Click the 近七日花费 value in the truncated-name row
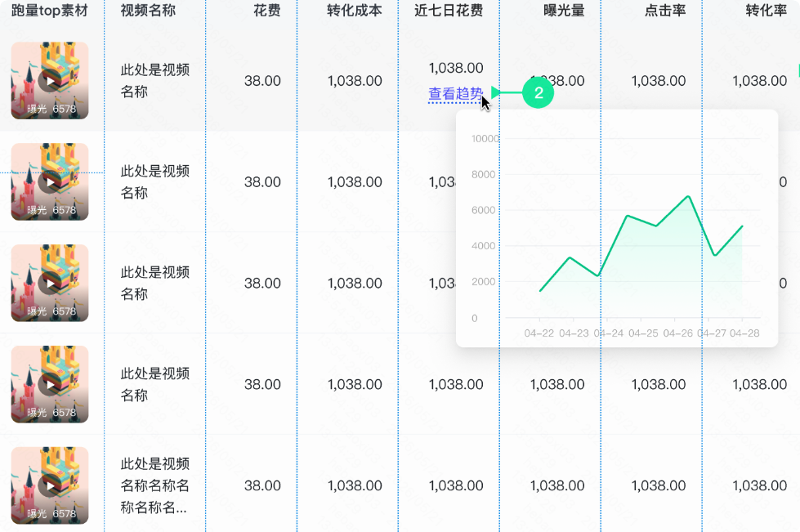Screen dimensions: 800x532 (x=456, y=485)
